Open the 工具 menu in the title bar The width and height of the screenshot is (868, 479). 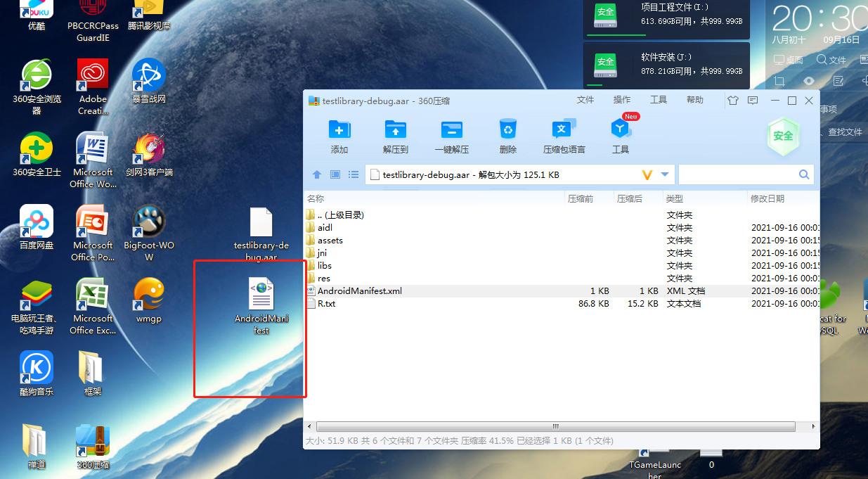click(659, 100)
